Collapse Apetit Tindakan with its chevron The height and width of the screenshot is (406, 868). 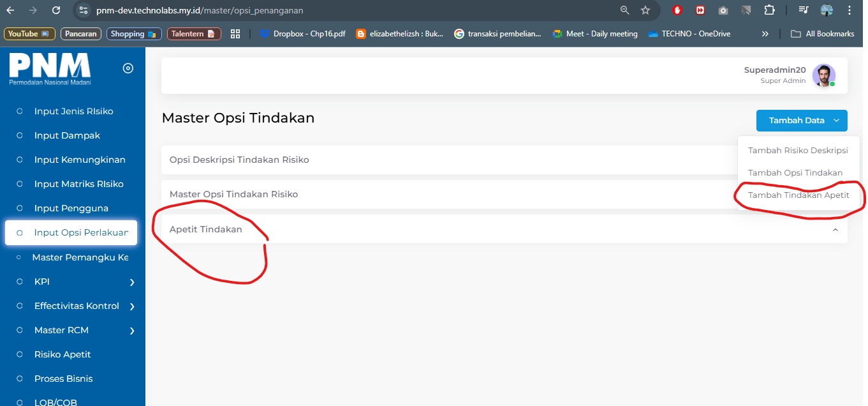click(835, 230)
